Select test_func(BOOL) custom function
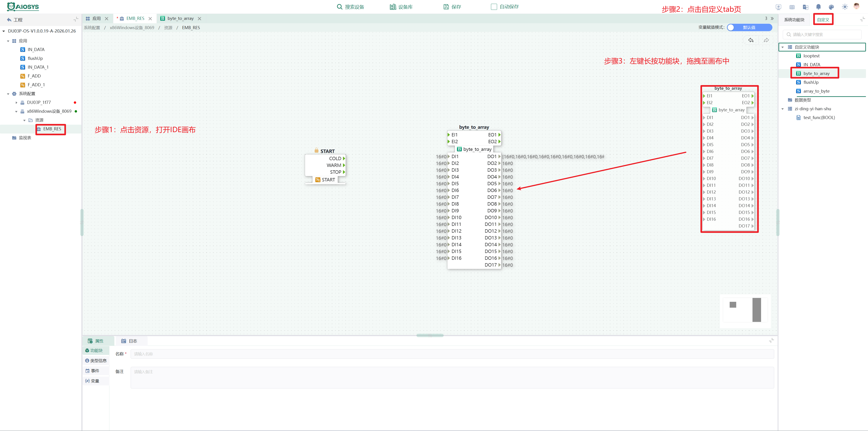The width and height of the screenshot is (868, 431). click(x=819, y=117)
